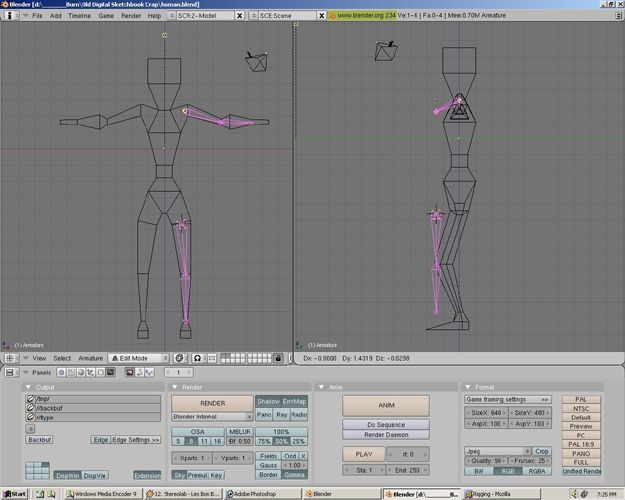Toggle the Shadow render option
The image size is (625, 500).
point(268,402)
